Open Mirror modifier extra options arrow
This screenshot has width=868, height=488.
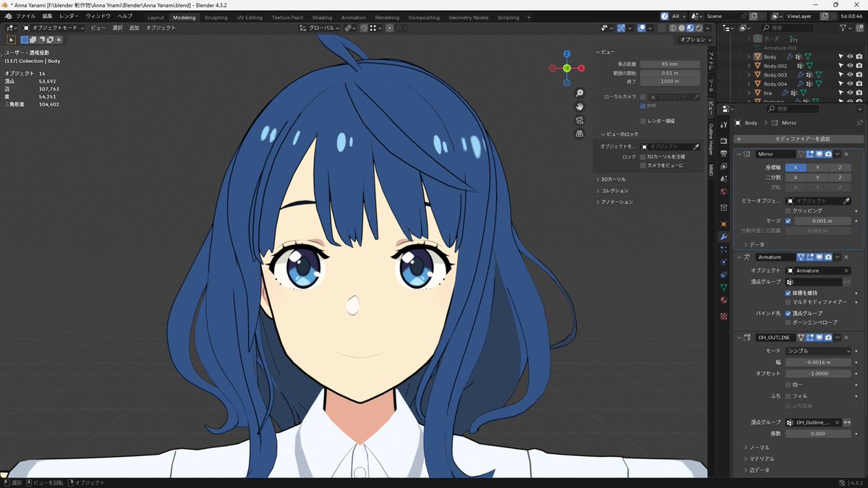pyautogui.click(x=837, y=154)
